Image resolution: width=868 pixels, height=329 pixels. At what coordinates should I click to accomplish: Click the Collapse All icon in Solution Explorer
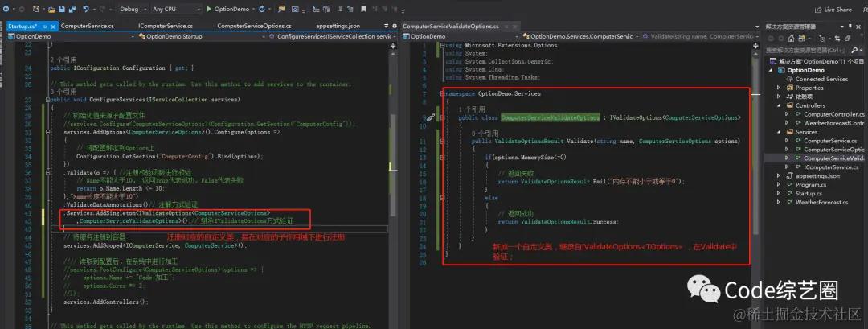click(x=848, y=39)
